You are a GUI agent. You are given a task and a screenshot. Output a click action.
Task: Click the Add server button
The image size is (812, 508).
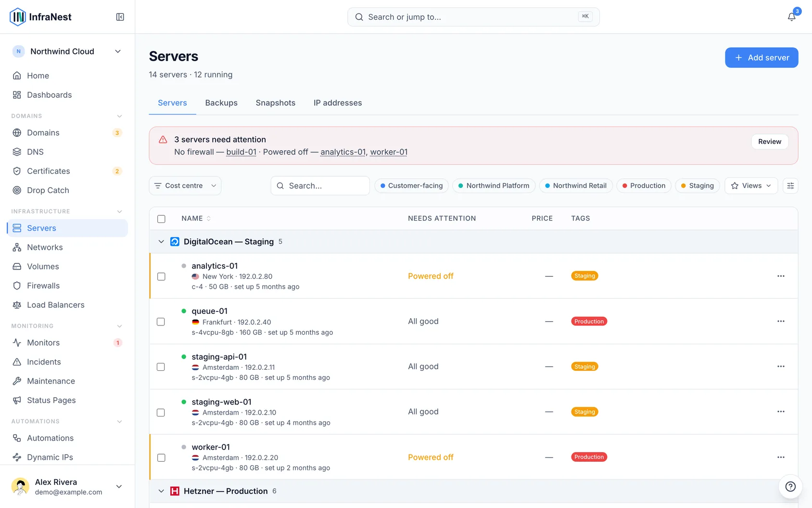(761, 58)
